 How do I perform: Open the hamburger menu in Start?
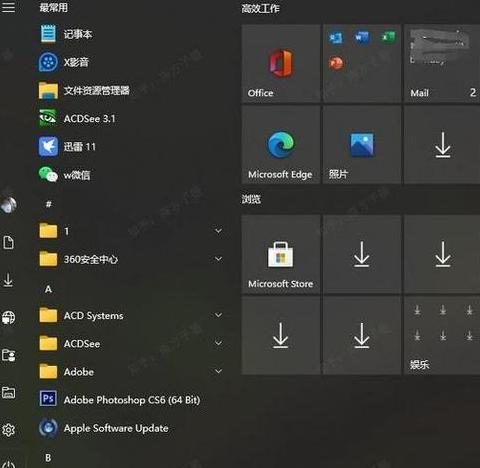pyautogui.click(x=8, y=7)
